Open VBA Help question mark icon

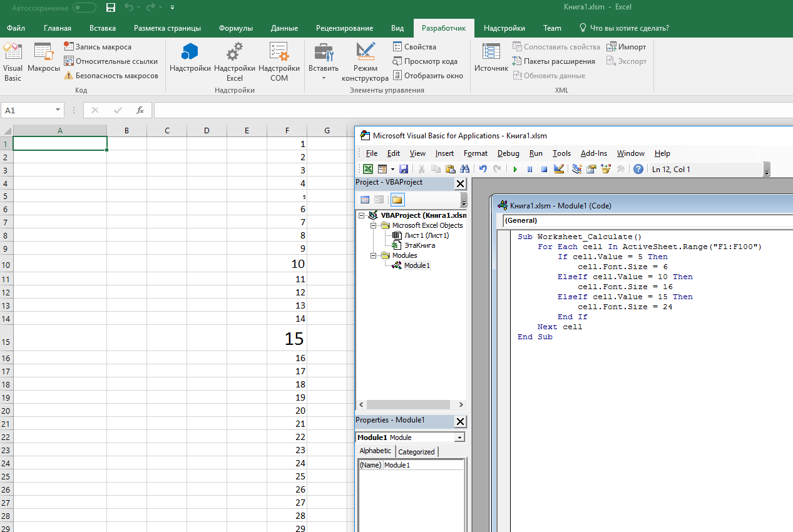coord(638,169)
